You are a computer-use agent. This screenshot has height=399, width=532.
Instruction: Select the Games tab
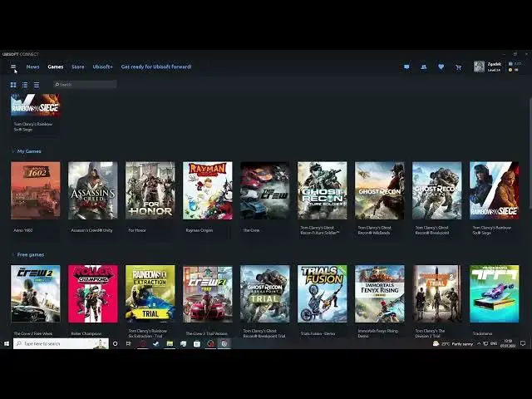[x=56, y=66]
